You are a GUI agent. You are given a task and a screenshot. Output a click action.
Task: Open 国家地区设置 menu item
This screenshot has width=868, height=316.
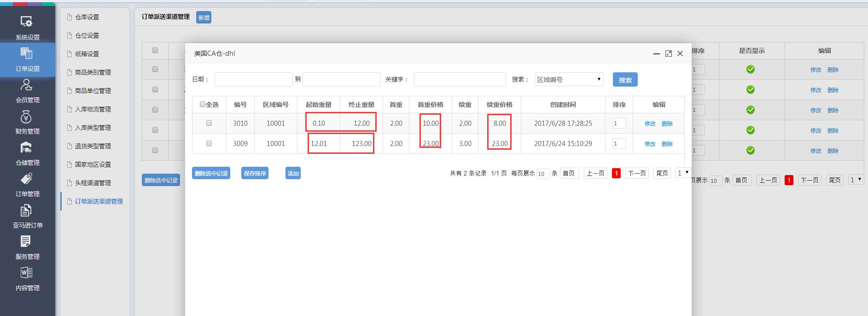93,164
